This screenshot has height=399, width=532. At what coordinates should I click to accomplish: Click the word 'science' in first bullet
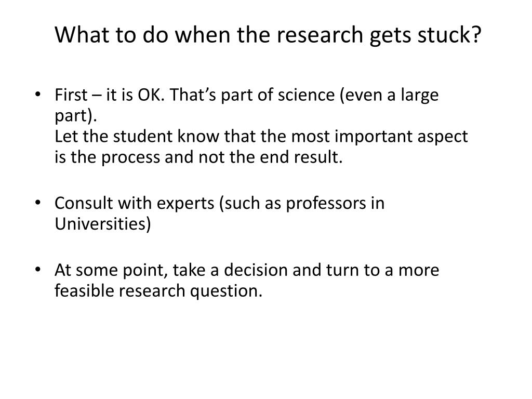306,95
